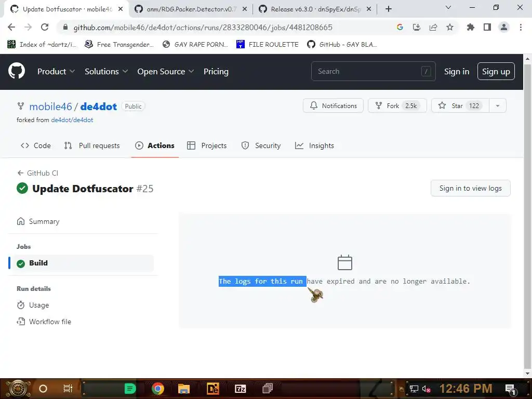This screenshot has height=399, width=532.
Task: Click the 12:46 PM taskbar clock
Action: tap(466, 389)
